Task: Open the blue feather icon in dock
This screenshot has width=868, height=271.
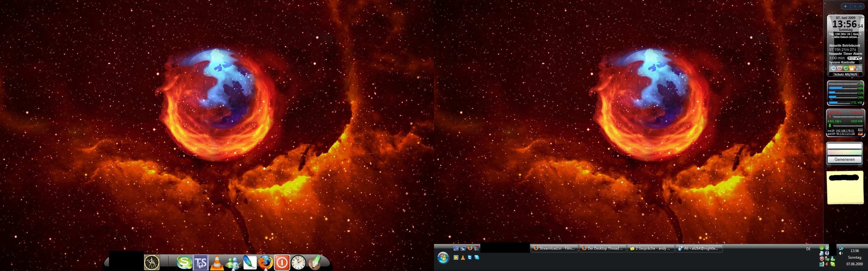Action: pos(249,263)
